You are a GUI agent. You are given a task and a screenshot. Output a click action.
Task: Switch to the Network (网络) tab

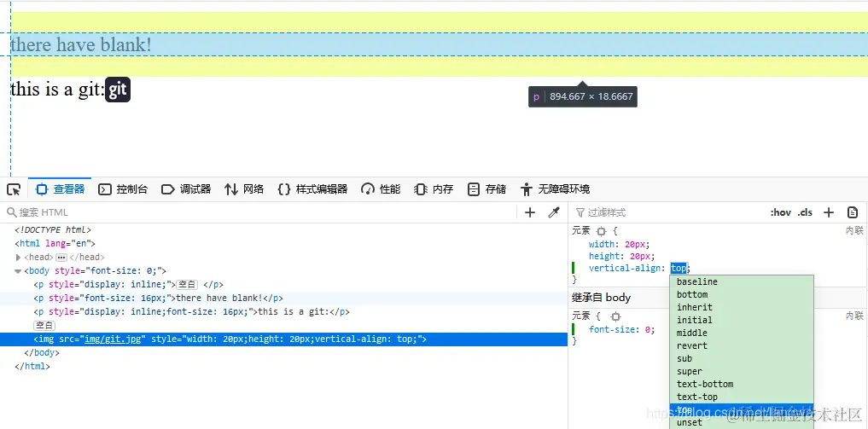tap(243, 189)
